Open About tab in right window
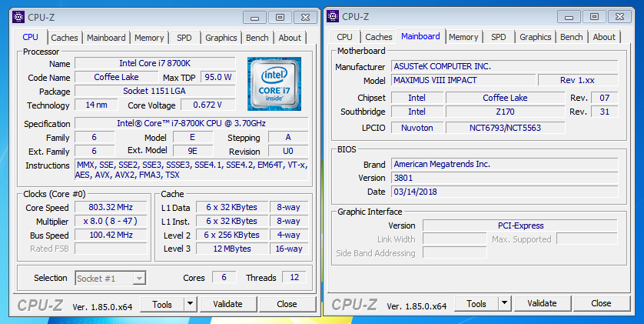Viewport: 644px width, 324px height. click(x=604, y=37)
